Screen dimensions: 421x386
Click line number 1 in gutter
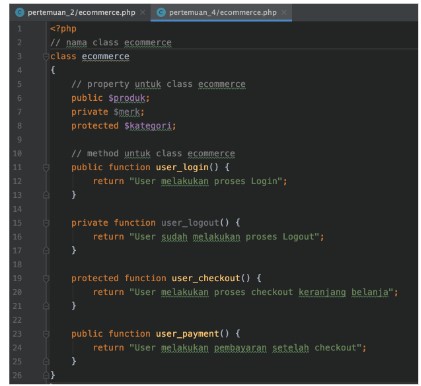pos(19,29)
